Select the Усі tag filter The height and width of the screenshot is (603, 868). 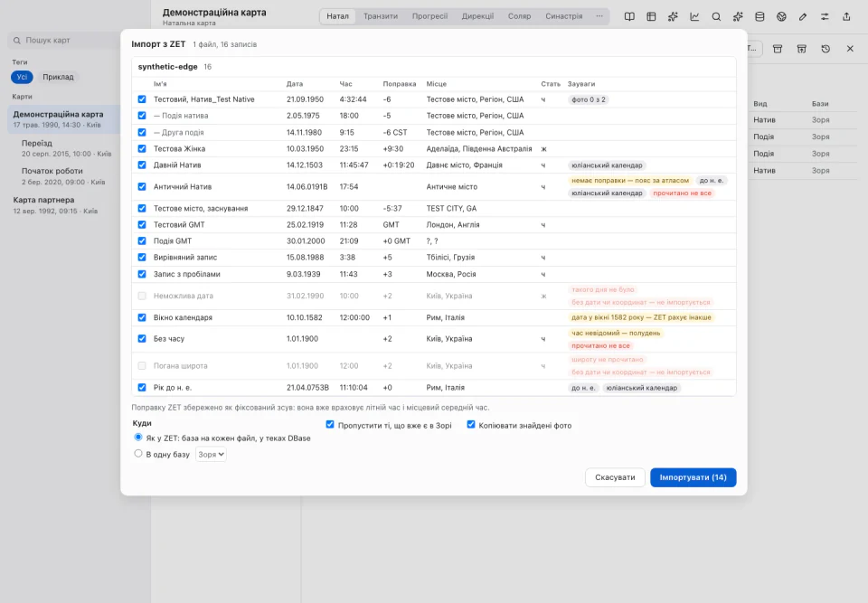22,77
